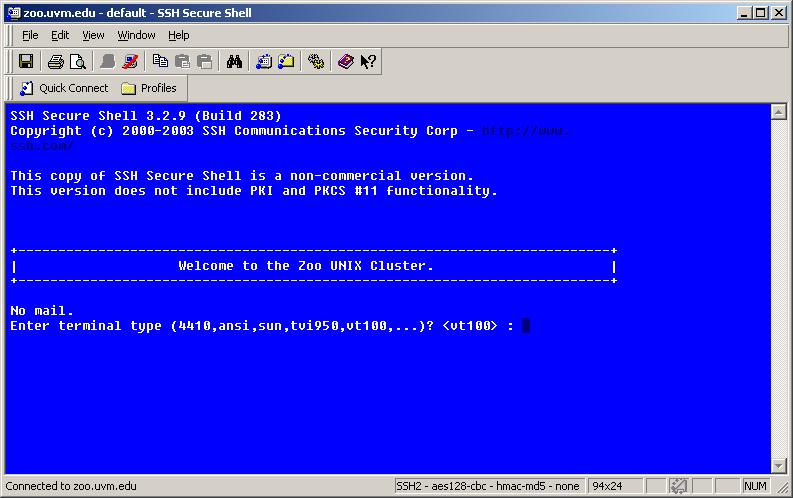Image resolution: width=793 pixels, height=498 pixels.
Task: Click the first grayed-out Paste clipboard icon
Action: (x=182, y=62)
